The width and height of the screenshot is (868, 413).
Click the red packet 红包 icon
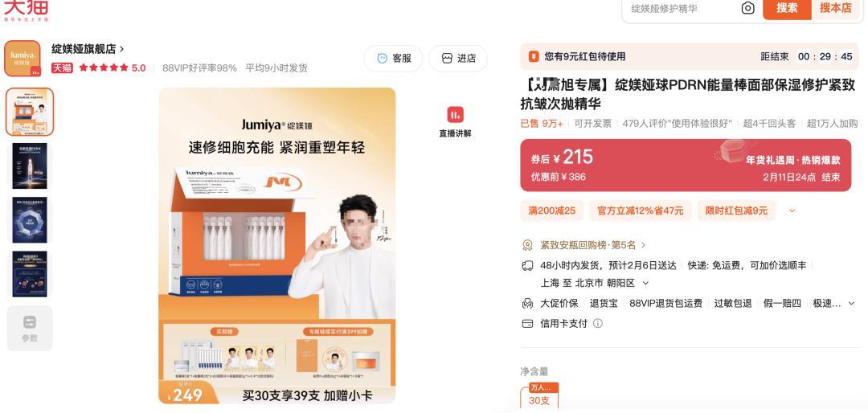pyautogui.click(x=534, y=56)
